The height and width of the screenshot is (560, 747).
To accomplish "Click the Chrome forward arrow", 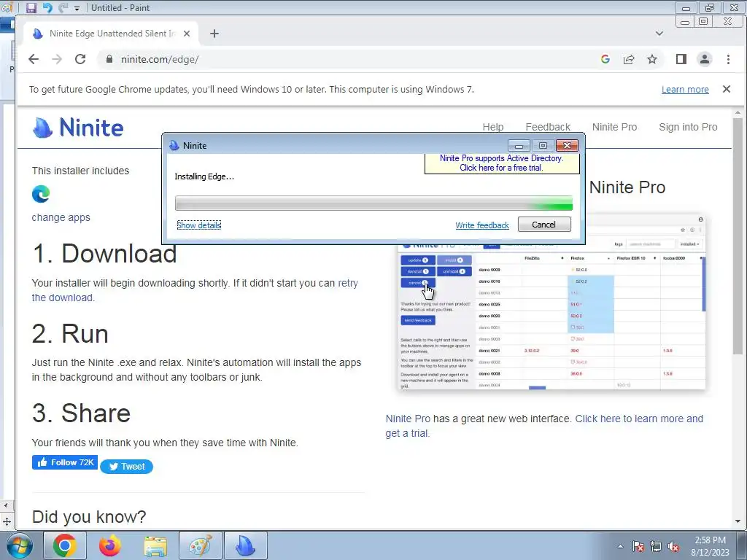I will pos(57,59).
